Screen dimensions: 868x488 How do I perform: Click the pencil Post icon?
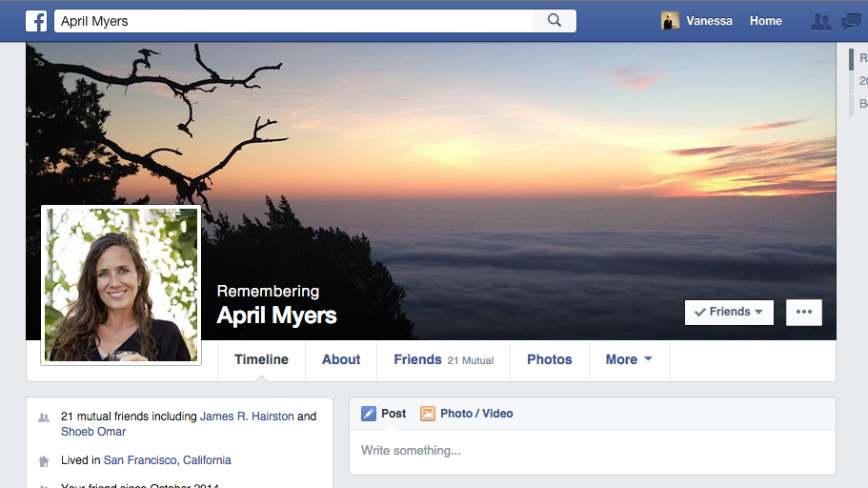369,414
